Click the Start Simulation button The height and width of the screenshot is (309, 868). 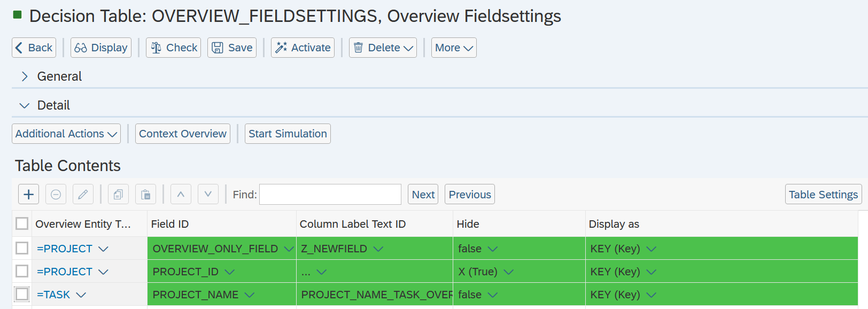pos(288,134)
